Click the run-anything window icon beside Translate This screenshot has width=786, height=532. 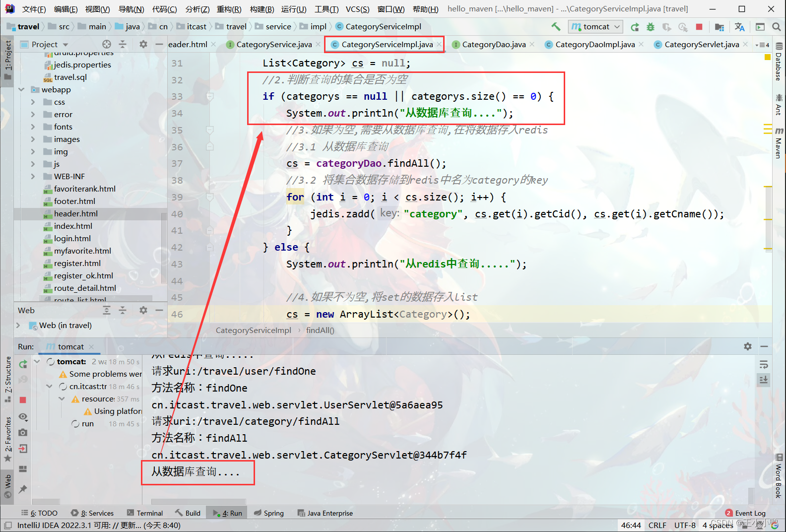[x=760, y=27]
